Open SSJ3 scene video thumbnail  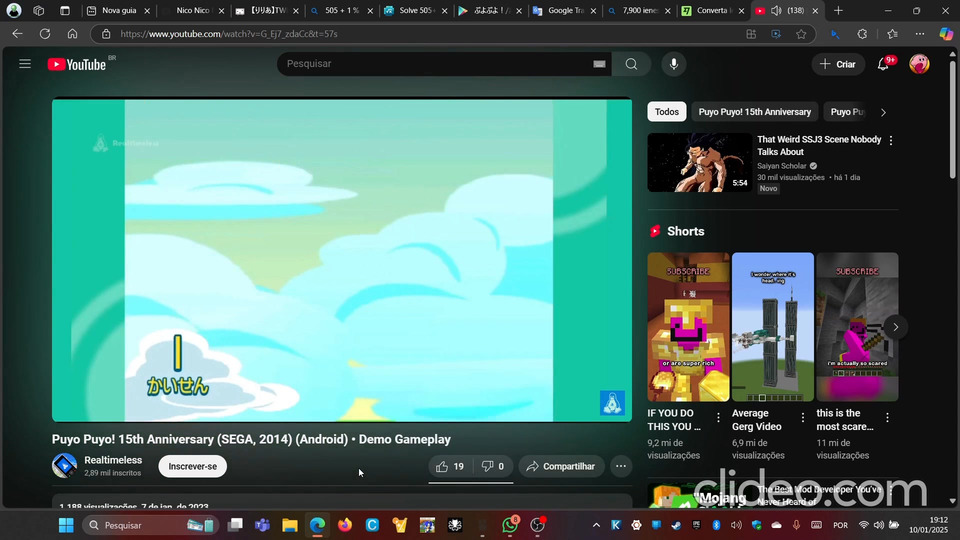(700, 162)
